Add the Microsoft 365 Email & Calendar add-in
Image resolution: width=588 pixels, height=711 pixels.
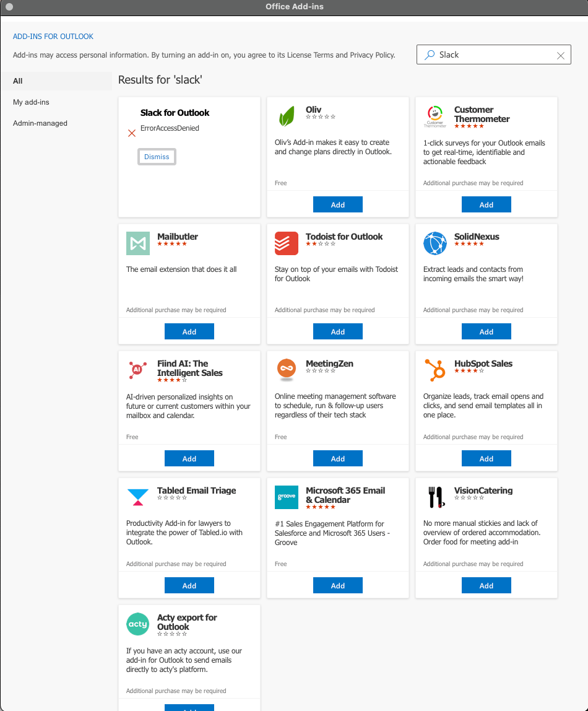coord(338,585)
